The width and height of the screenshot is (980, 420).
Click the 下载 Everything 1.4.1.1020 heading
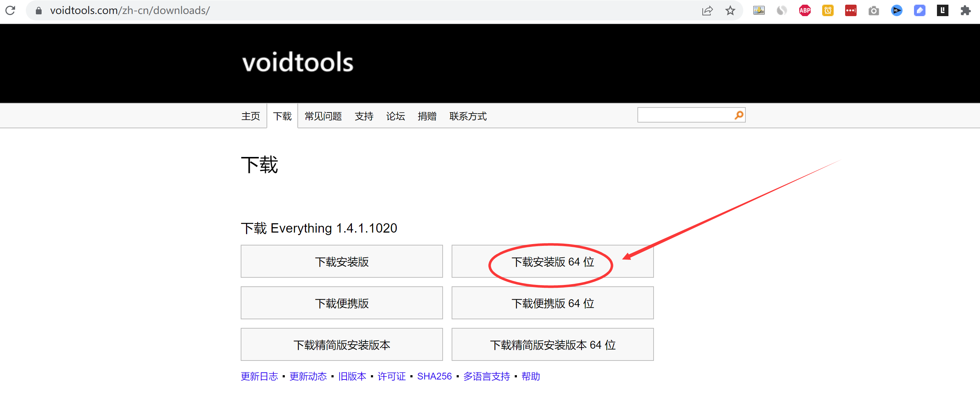(319, 228)
